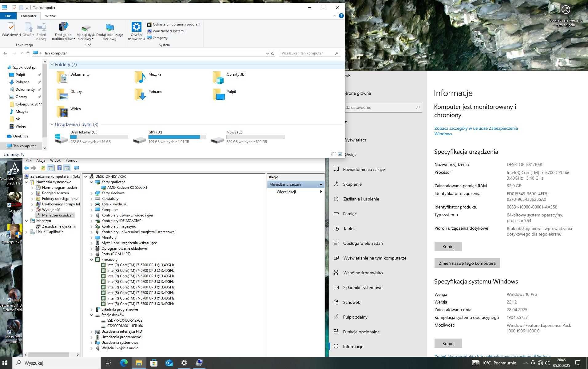Image resolution: width=588 pixels, height=369 pixels.
Task: Select AMD Radeon RX 5500 XT
Action: click(x=127, y=188)
